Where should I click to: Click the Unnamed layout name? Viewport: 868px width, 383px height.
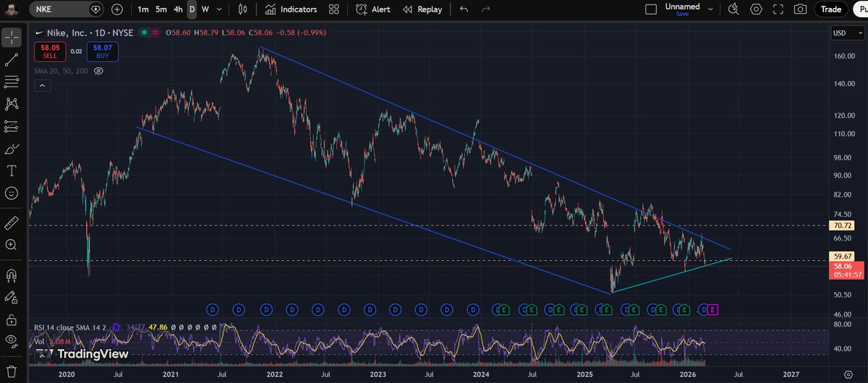tap(682, 7)
